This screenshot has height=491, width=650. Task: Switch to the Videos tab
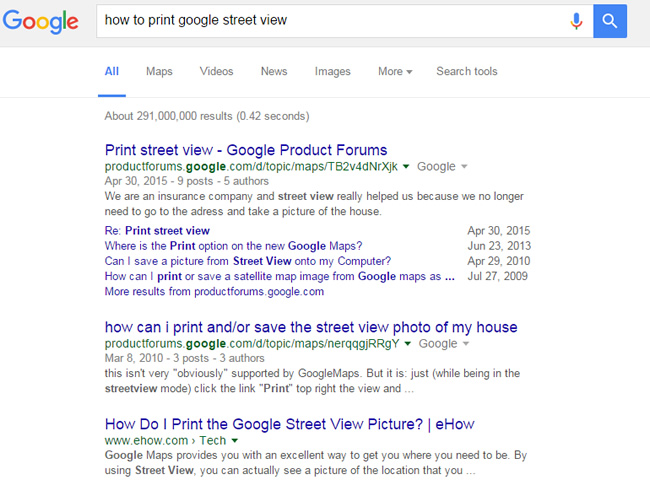coord(216,71)
